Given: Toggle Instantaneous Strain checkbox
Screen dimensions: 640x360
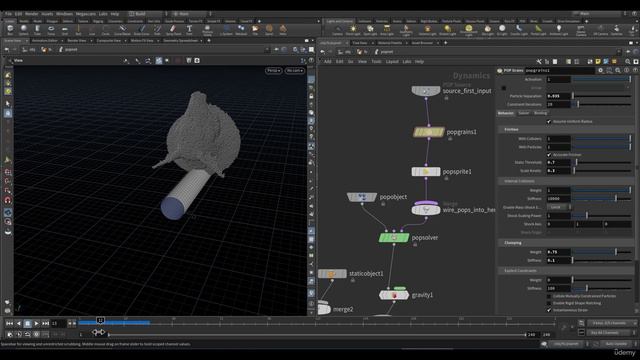Looking at the screenshot, I should click(549, 310).
